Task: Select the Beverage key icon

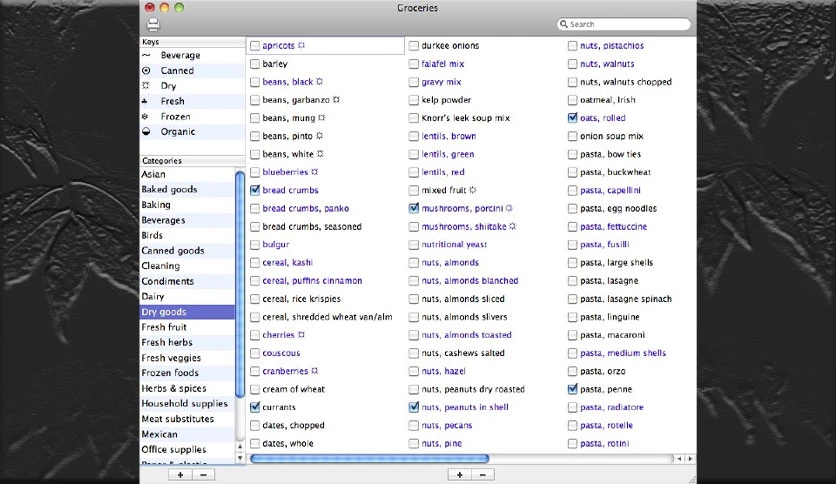Action: point(146,55)
